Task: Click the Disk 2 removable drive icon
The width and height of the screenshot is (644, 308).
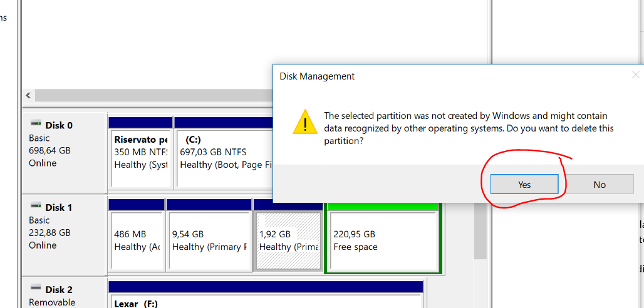Action: point(36,289)
